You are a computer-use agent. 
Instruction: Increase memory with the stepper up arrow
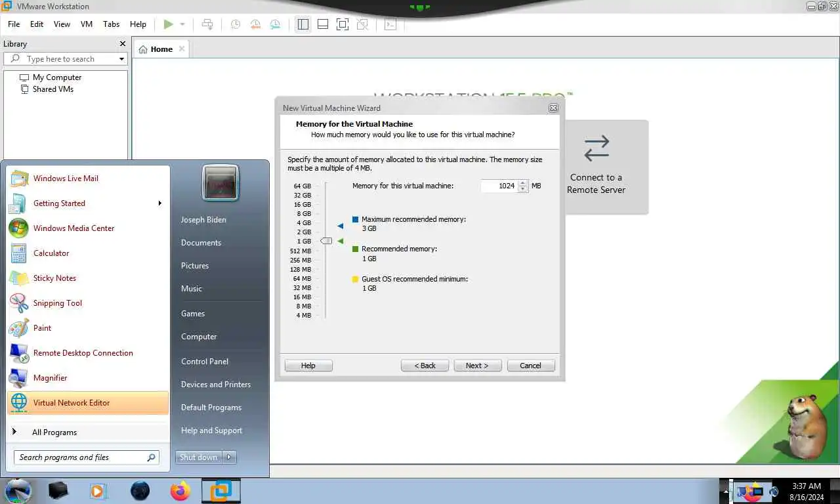(x=522, y=183)
